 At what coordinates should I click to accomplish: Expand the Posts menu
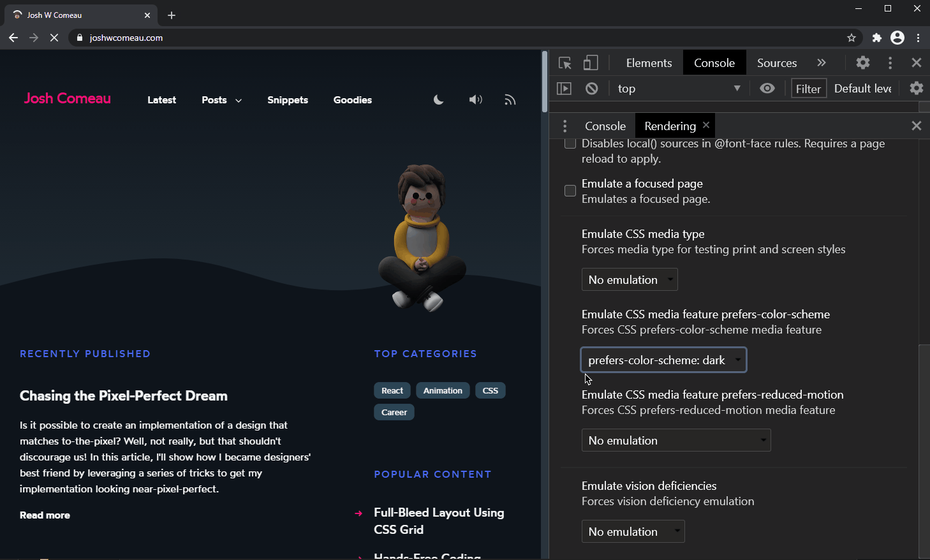(x=221, y=99)
